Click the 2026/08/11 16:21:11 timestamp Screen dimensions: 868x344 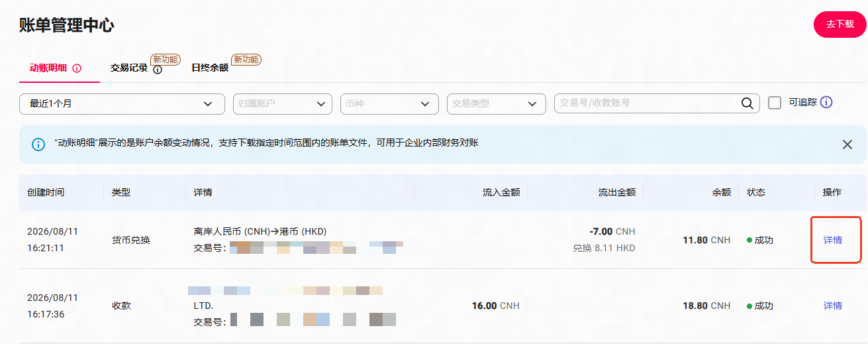(52, 240)
